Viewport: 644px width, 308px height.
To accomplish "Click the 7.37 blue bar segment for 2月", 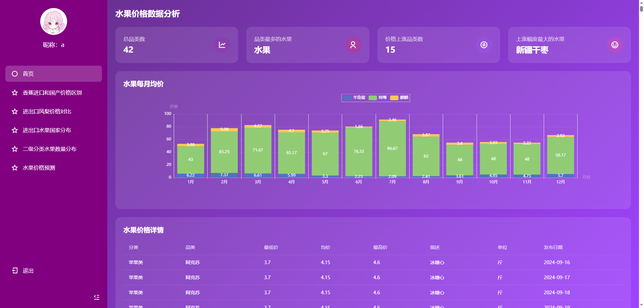I will (x=224, y=175).
